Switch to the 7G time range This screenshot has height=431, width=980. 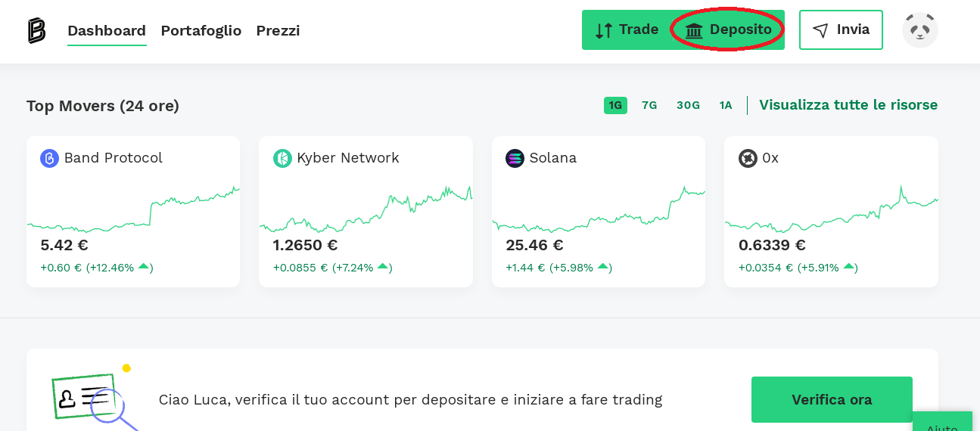tap(649, 105)
